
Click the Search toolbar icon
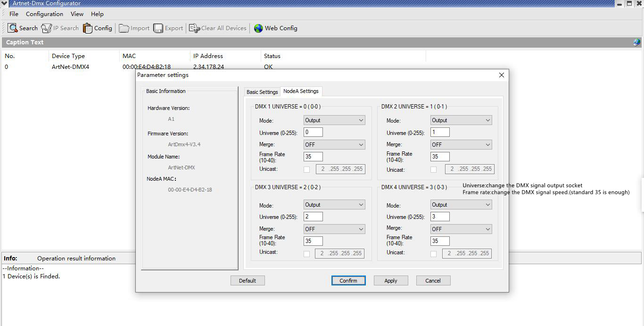[23, 28]
